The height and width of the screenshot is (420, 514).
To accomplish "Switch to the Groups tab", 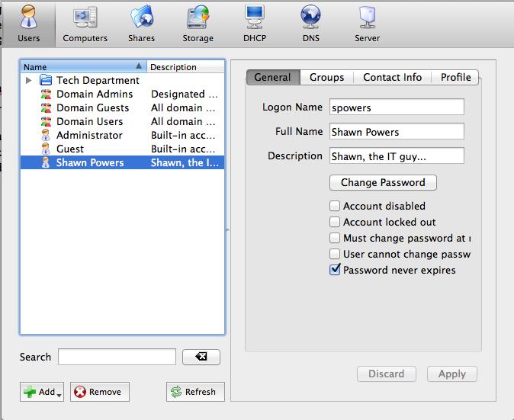I will click(326, 77).
